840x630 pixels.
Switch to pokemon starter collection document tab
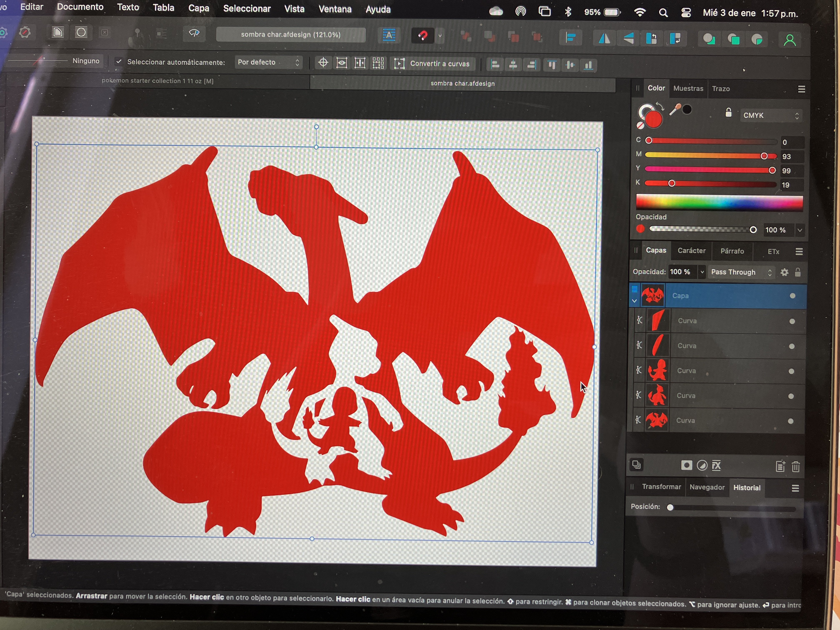click(157, 81)
